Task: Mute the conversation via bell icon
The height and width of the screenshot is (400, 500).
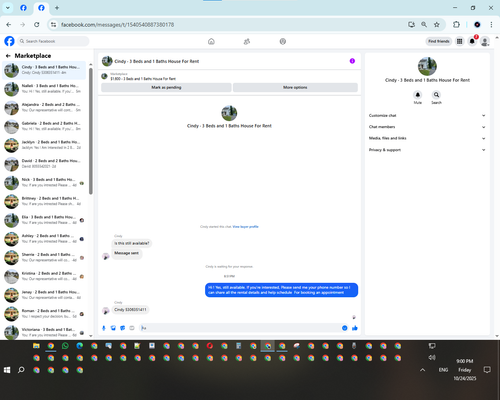Action: (x=418, y=95)
